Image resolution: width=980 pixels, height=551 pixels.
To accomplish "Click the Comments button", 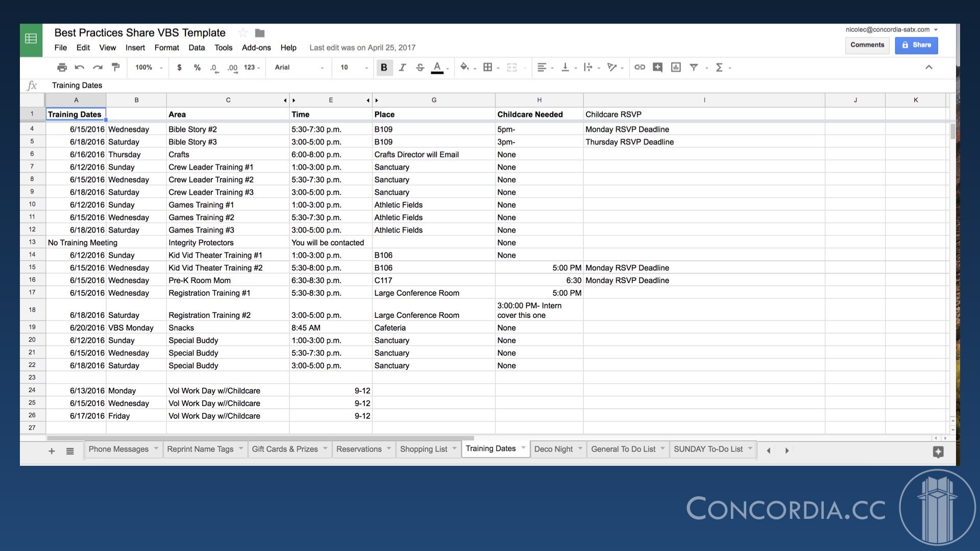I will click(x=867, y=45).
